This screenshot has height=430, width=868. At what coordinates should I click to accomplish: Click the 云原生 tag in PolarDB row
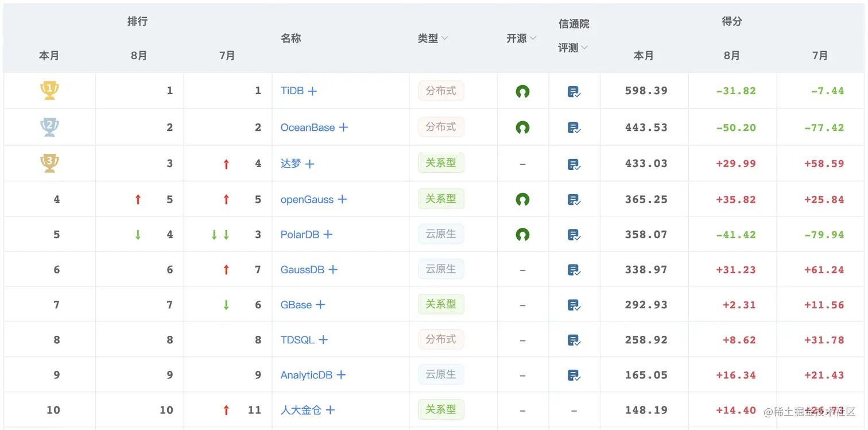pyautogui.click(x=441, y=234)
